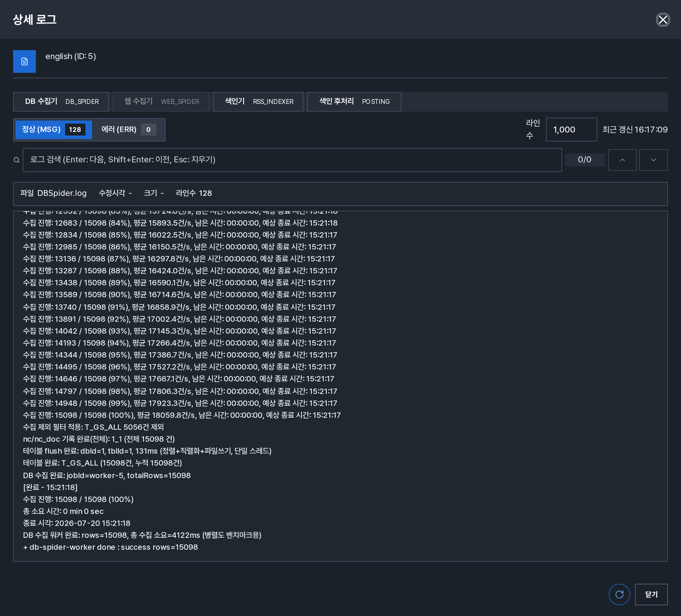Open the DB 수집기 DB_SPIDER tab
The width and height of the screenshot is (681, 616).
point(61,101)
